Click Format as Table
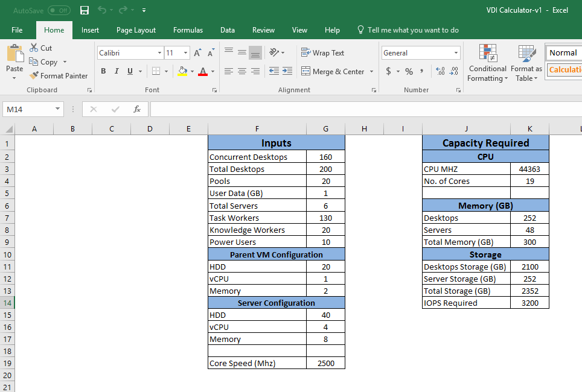Image resolution: width=582 pixels, height=392 pixels. (525, 63)
